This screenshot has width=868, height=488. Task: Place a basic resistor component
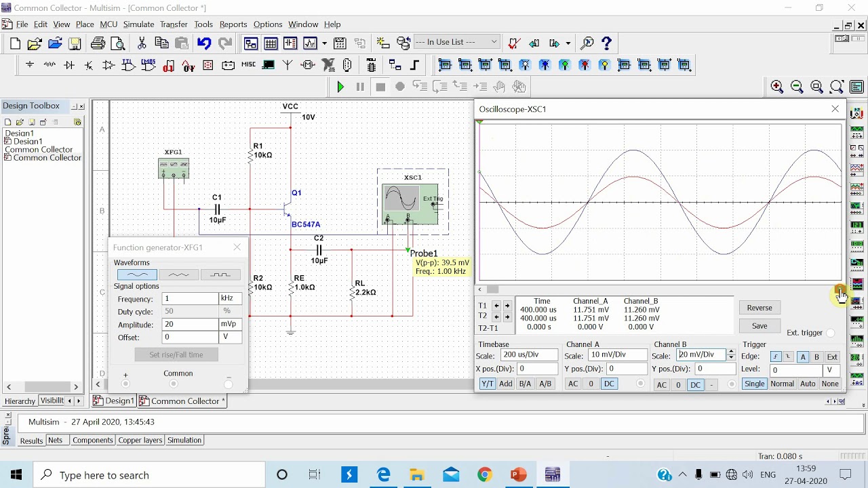[50, 65]
